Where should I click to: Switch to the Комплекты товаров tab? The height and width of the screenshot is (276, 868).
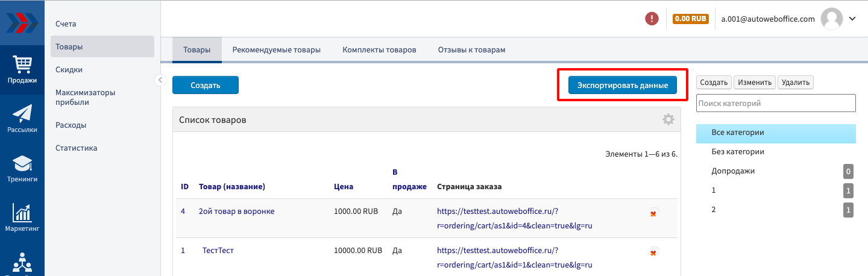click(x=379, y=50)
